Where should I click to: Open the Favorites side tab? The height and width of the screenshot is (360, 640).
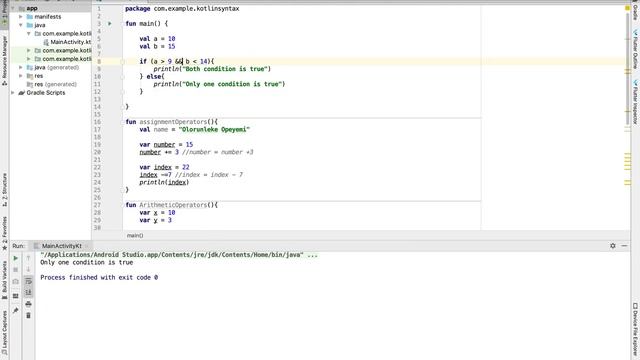pyautogui.click(x=4, y=233)
